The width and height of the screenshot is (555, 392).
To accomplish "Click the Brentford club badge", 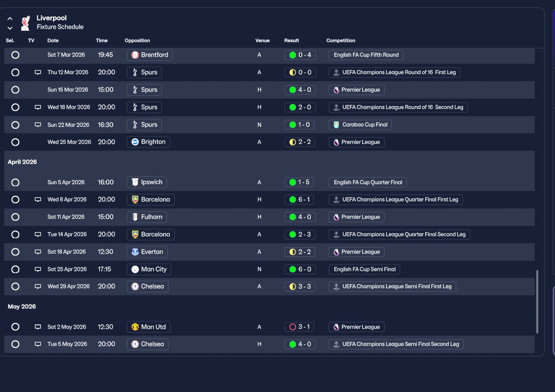I will [x=135, y=55].
